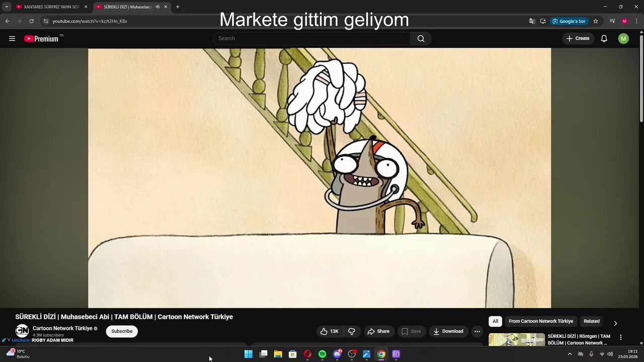Toggle microphone icon in system tray
644x362 pixels.
[x=591, y=354]
